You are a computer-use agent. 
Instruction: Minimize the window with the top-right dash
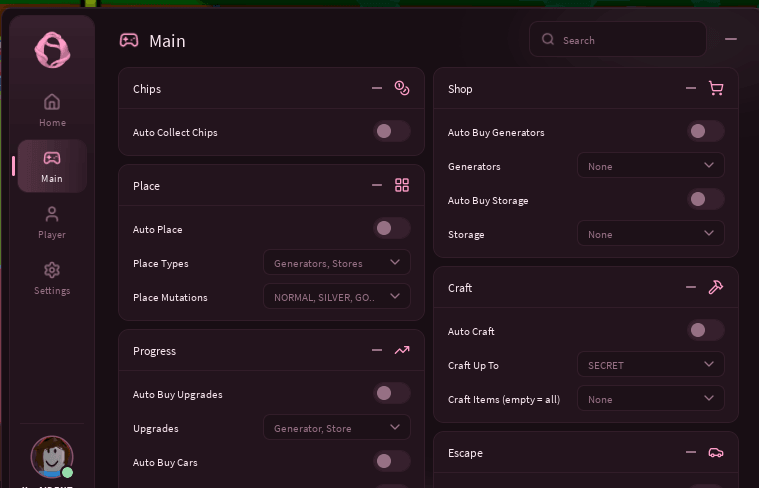click(x=731, y=39)
